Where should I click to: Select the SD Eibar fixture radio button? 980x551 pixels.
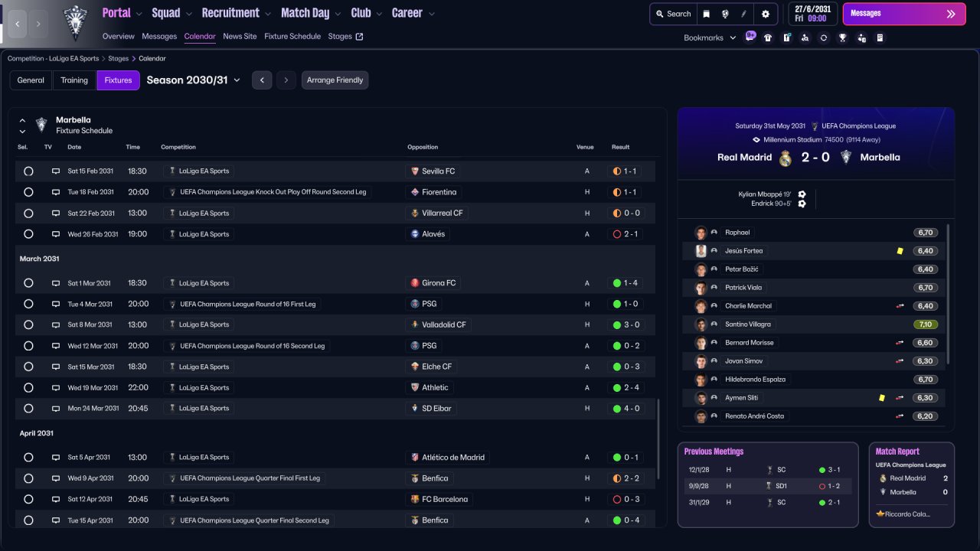28,409
